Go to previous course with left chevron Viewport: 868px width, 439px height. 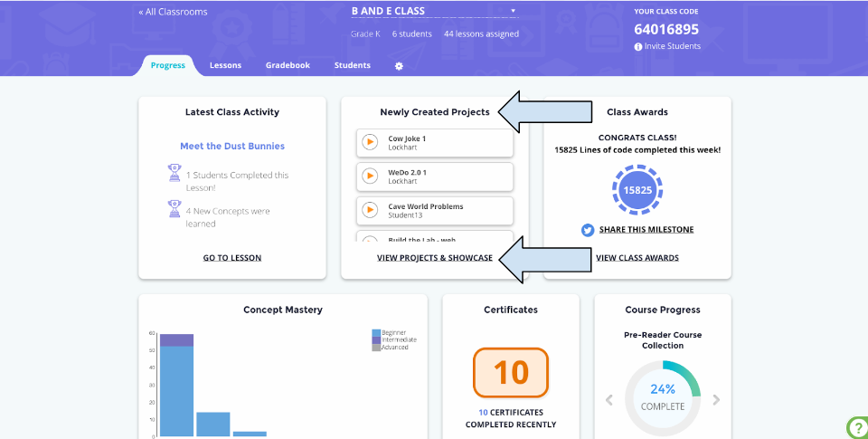click(609, 400)
